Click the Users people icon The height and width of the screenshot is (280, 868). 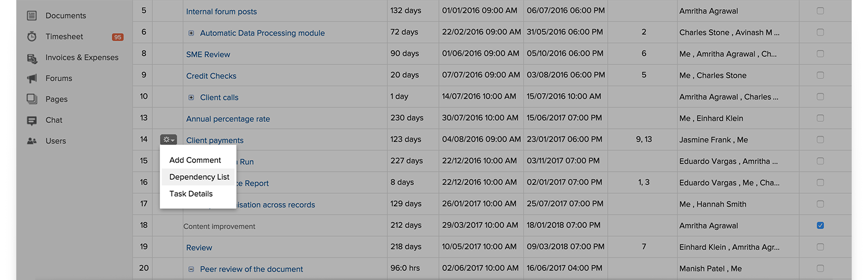(x=32, y=141)
